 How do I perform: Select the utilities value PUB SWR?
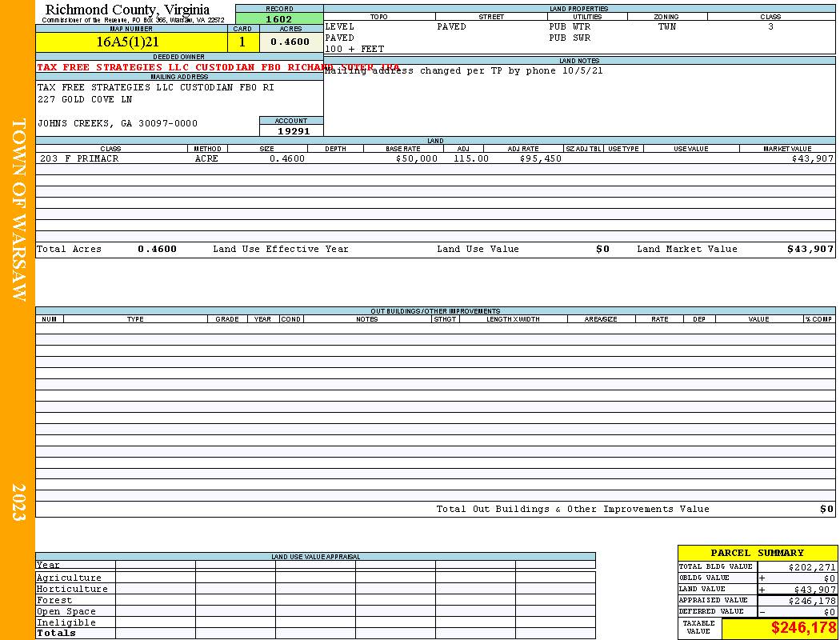coord(570,38)
